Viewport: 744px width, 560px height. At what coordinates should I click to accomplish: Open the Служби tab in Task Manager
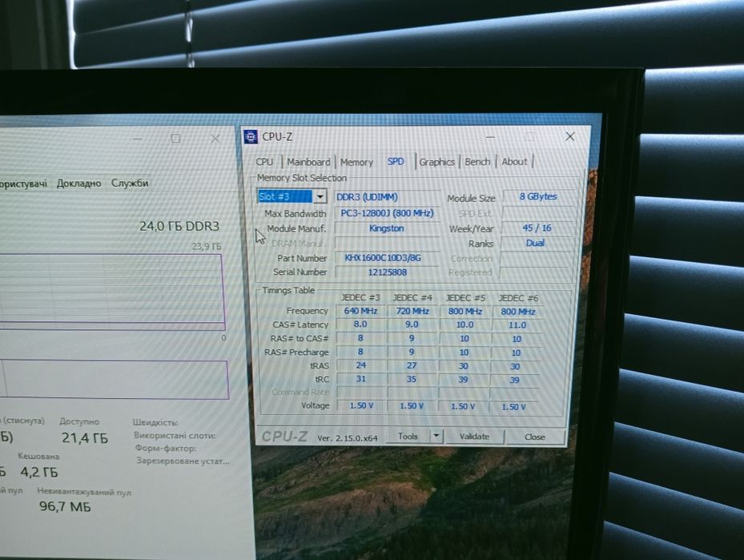click(x=130, y=183)
